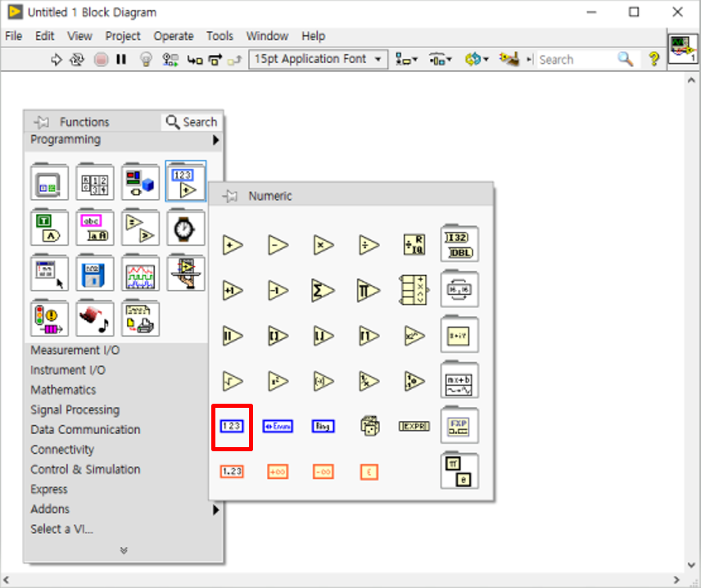Open the Data Communication category
Viewport: 701px width, 588px height.
85,430
